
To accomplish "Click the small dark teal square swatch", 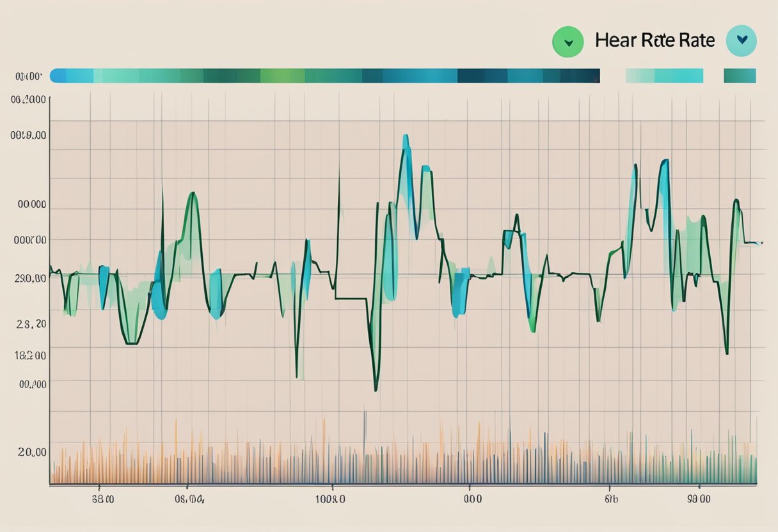I will click(740, 75).
